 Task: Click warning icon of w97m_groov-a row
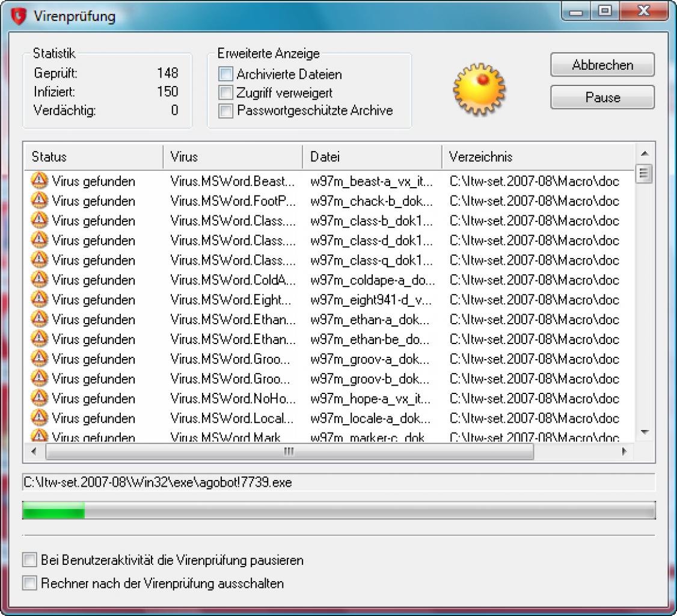(39, 359)
